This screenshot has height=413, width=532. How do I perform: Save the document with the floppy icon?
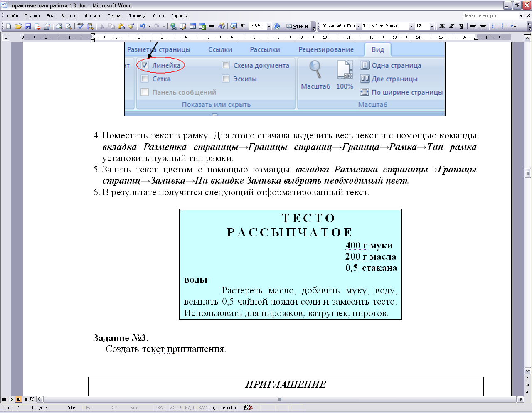[x=28, y=26]
